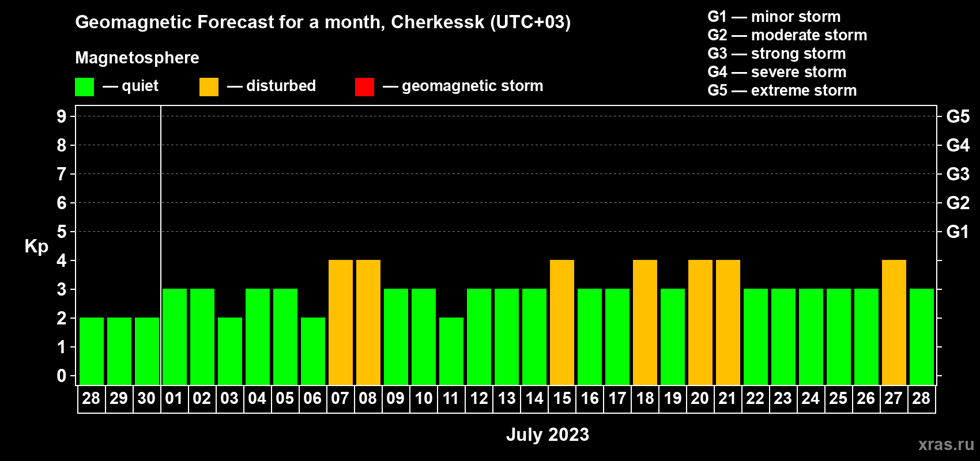Viewport: 980px width, 461px height.
Task: Select the orange bar for July 15
Action: pyautogui.click(x=562, y=323)
